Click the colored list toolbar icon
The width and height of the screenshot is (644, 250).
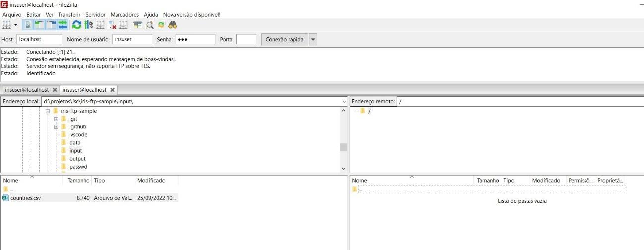(138, 24)
